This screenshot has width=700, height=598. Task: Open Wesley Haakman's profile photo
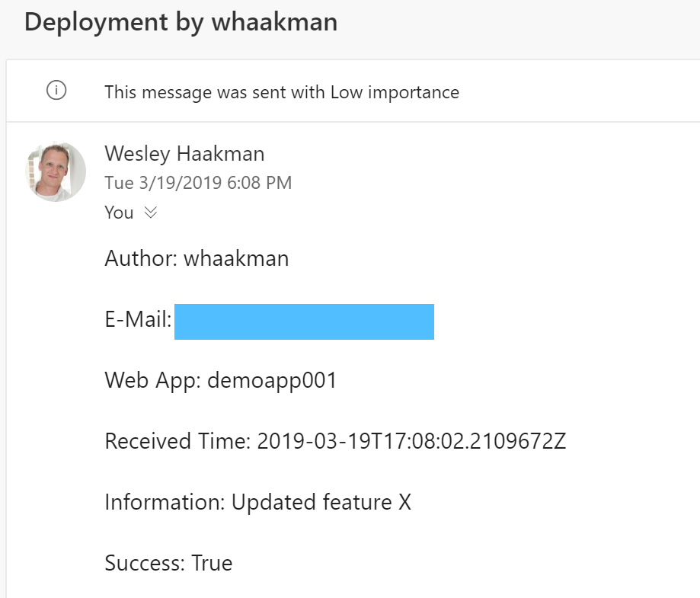[x=56, y=172]
